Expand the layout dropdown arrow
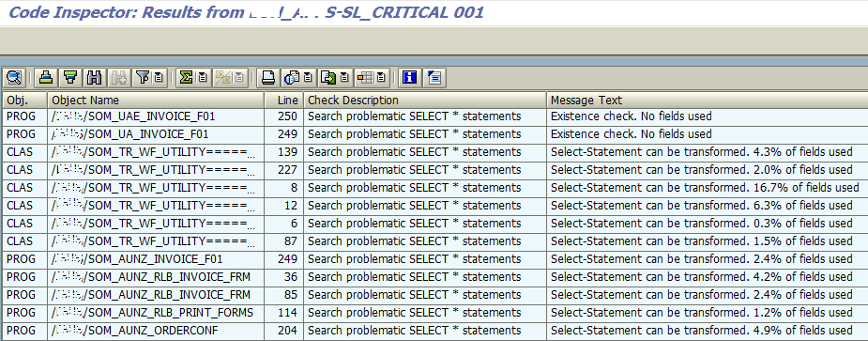The width and height of the screenshot is (868, 341). [381, 78]
